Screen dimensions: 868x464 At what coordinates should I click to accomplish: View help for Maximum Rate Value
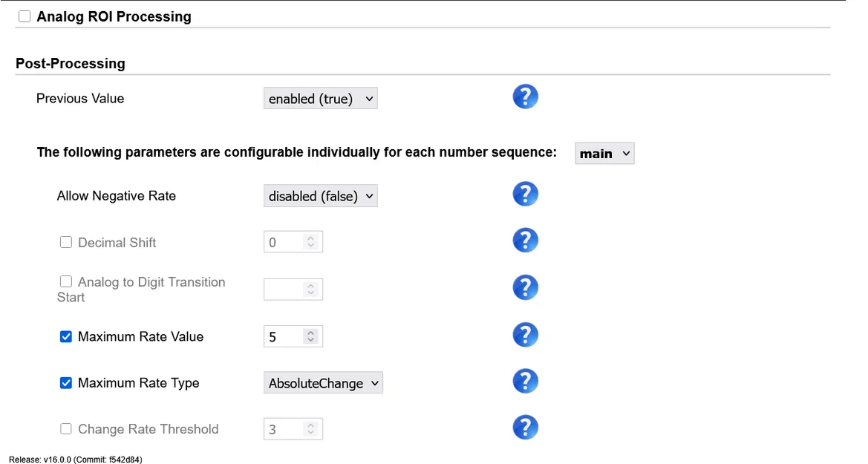(525, 336)
